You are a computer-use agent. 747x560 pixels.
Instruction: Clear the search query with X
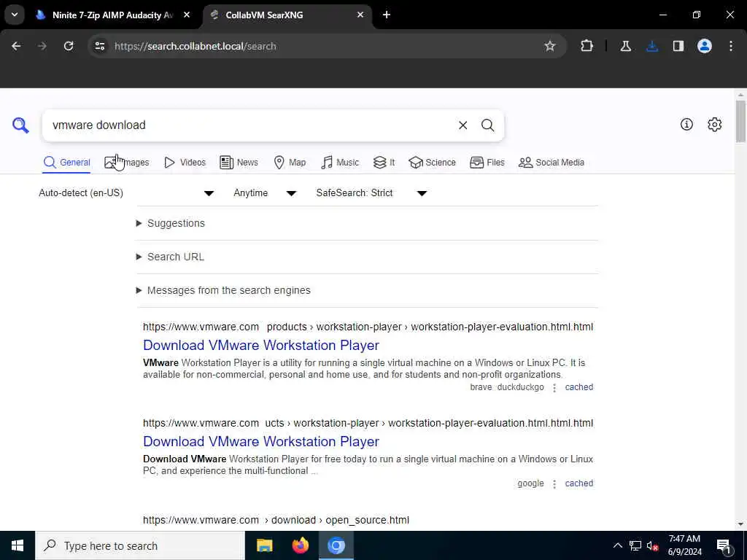(462, 125)
